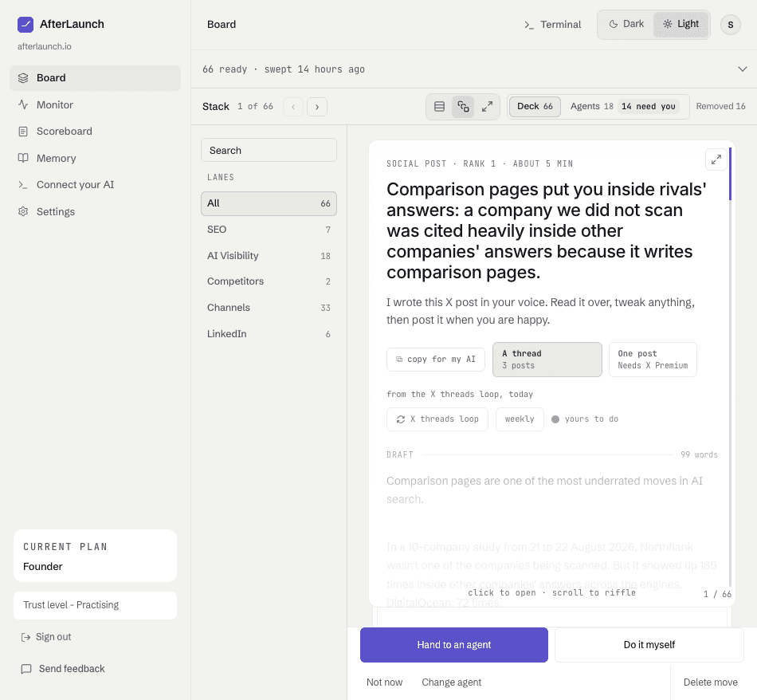Filter by the Competitors lane
The width and height of the screenshot is (757, 700).
(269, 281)
